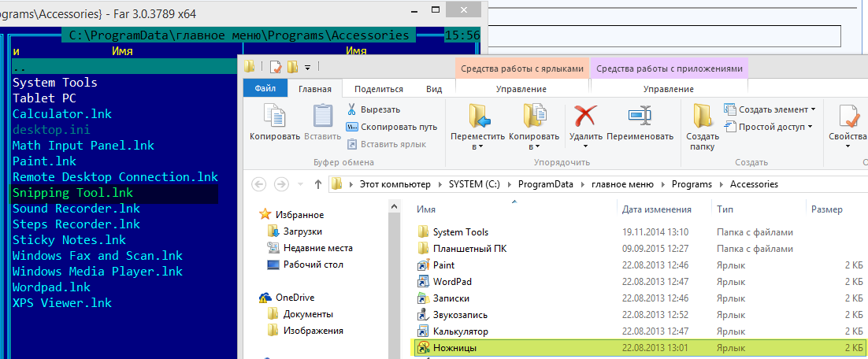Select Изображения under OneDrive
The width and height of the screenshot is (868, 359).
click(305, 331)
